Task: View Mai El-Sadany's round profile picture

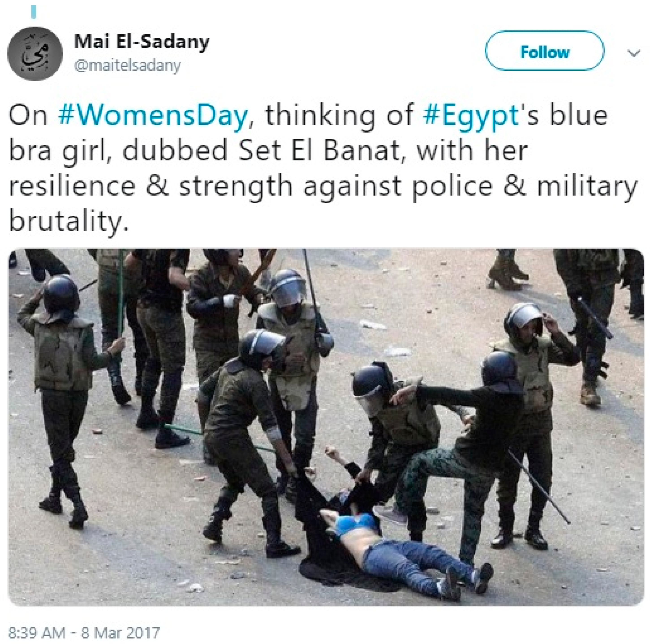Action: [x=35, y=54]
